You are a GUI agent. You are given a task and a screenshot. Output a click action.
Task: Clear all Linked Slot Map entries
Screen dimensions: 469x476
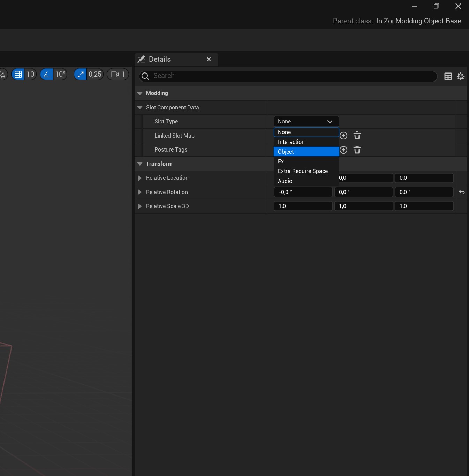pos(357,136)
